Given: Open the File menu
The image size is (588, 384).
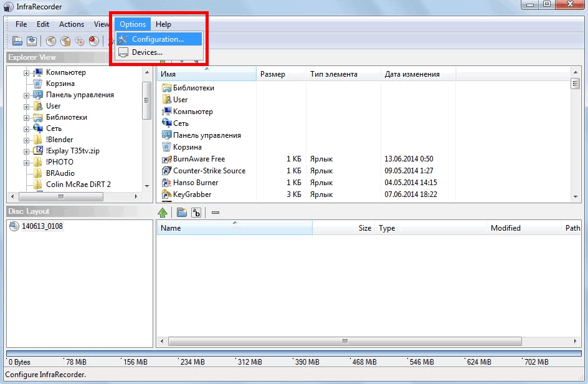Looking at the screenshot, I should point(21,24).
